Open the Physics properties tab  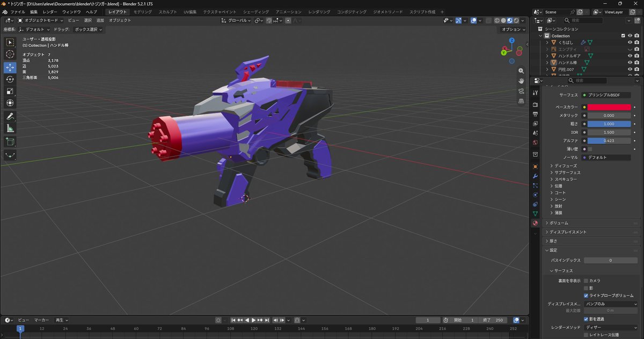pos(535,194)
